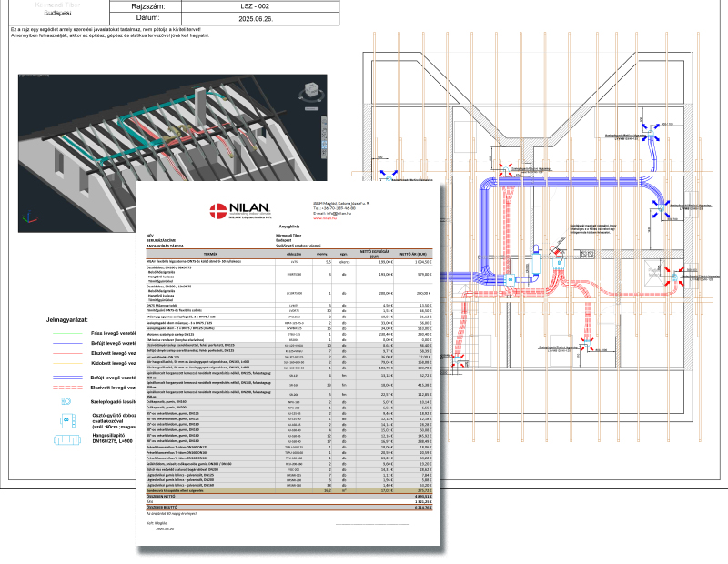Click the red NILAN cross logo

217,210
